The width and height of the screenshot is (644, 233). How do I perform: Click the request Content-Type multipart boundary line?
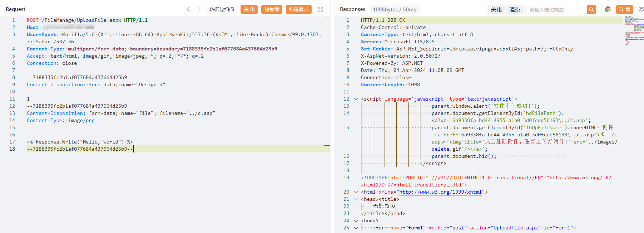[152, 49]
